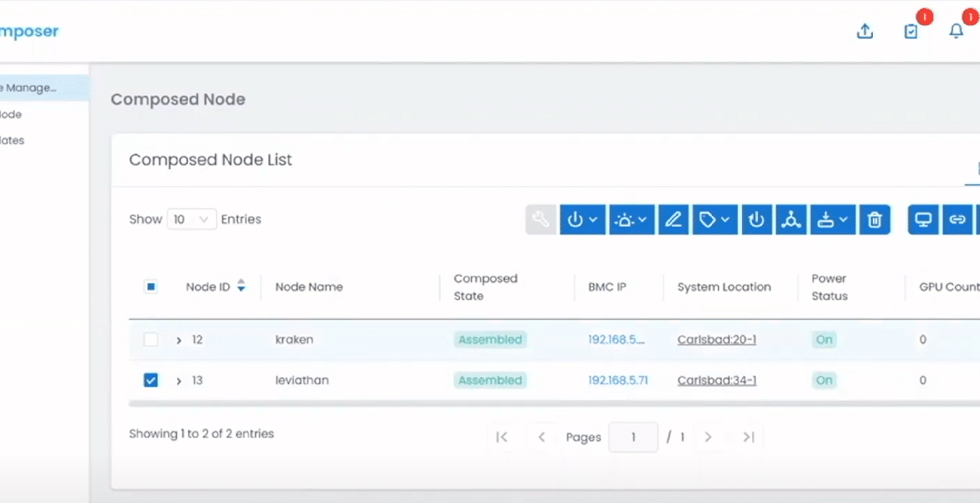Click the On power status for kraken
Screen dimensions: 980x503
point(824,340)
